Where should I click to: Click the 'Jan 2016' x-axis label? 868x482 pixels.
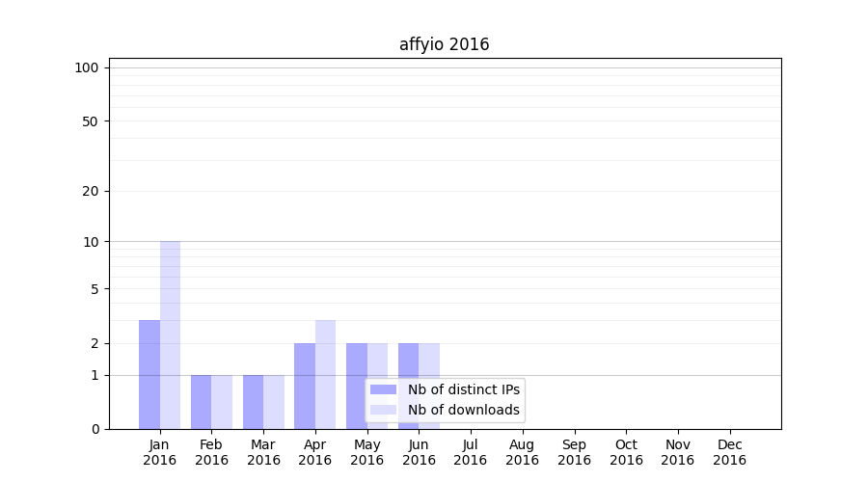[159, 452]
